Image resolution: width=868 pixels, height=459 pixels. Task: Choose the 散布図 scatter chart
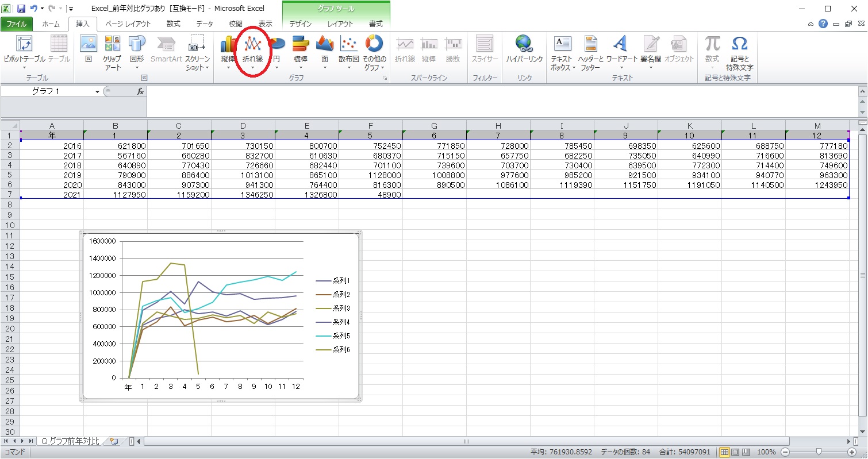point(348,52)
